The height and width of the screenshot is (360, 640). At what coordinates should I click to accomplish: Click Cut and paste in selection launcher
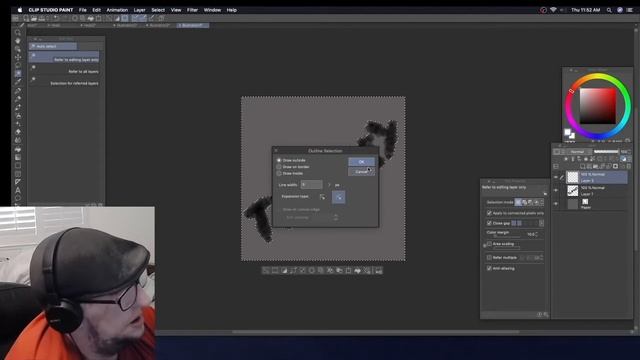330,270
